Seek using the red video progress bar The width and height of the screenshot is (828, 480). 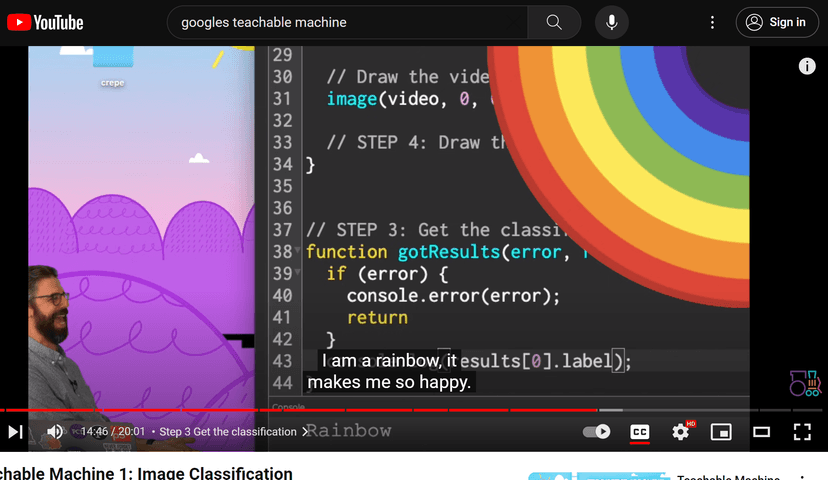(300, 410)
